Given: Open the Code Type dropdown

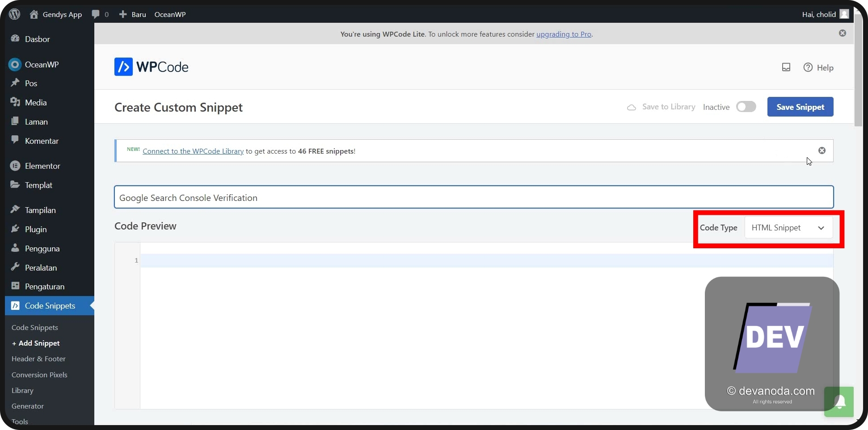Looking at the screenshot, I should point(788,228).
